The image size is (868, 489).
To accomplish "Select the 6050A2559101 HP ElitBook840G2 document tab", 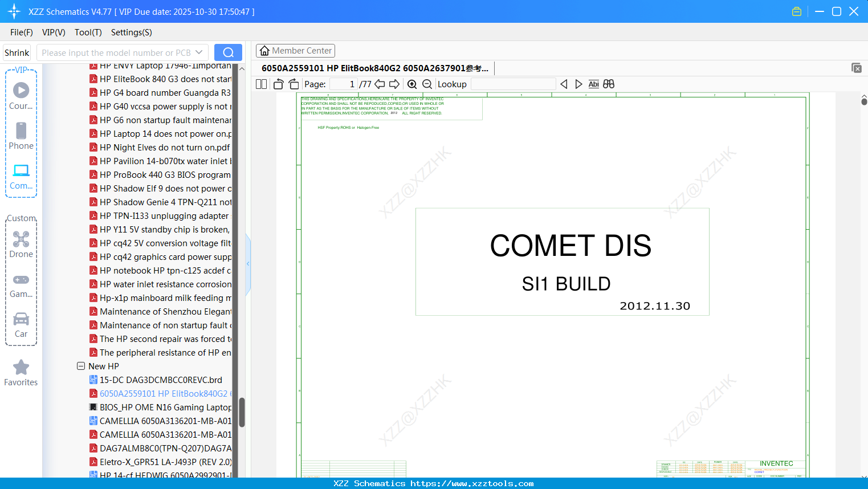I will click(x=375, y=68).
